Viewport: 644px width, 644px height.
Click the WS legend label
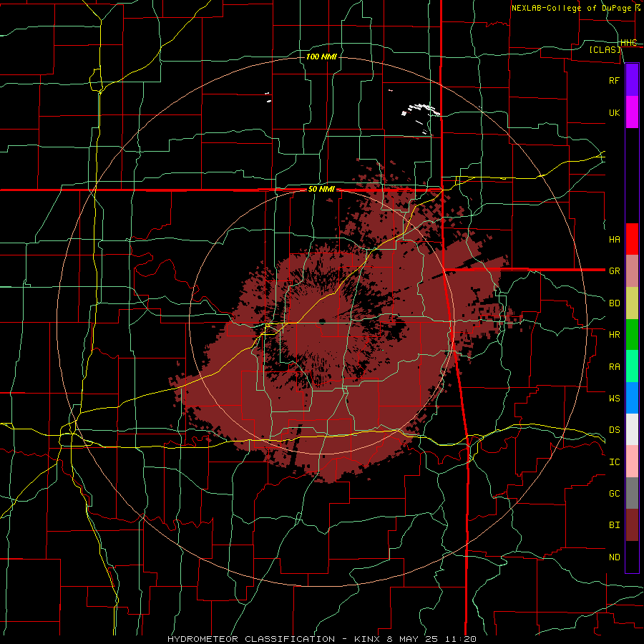pos(614,398)
